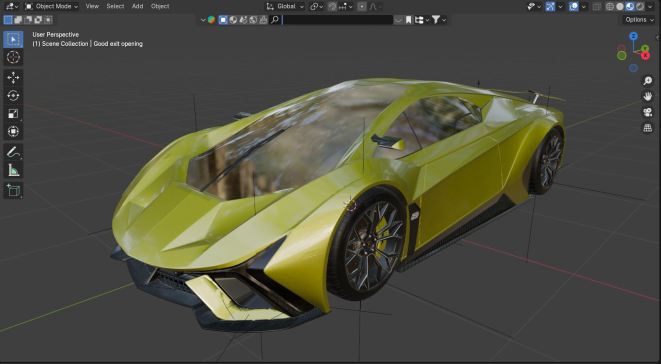This screenshot has height=364, width=661.
Task: Select the Measure tool
Action: click(13, 170)
